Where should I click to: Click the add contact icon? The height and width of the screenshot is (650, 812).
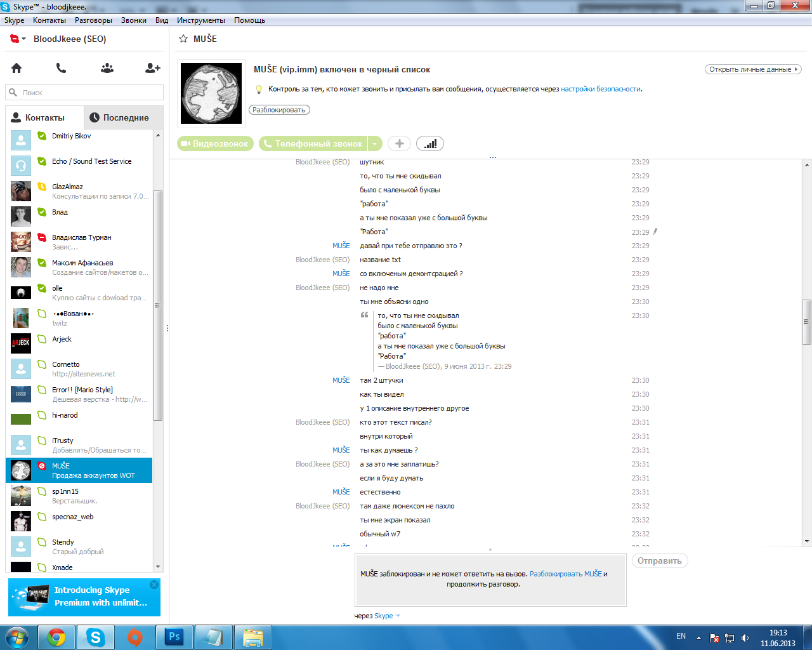153,68
